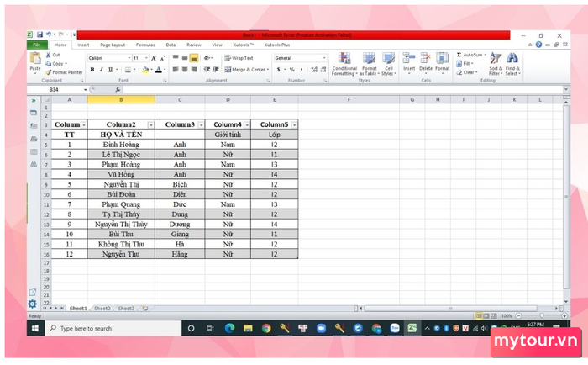Image resolution: width=588 pixels, height=365 pixels.
Task: Click the zoom slider at 100%
Action: click(x=541, y=316)
